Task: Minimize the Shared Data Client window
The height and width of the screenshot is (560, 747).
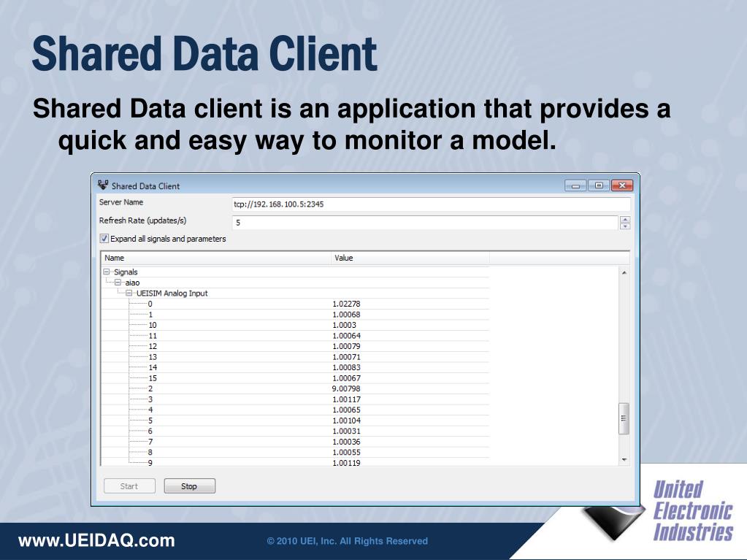Action: (575, 185)
